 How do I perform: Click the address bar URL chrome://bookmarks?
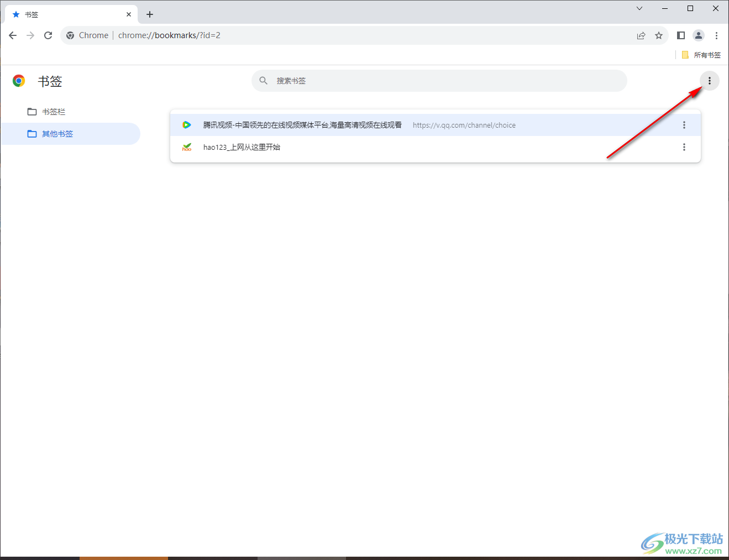point(169,35)
